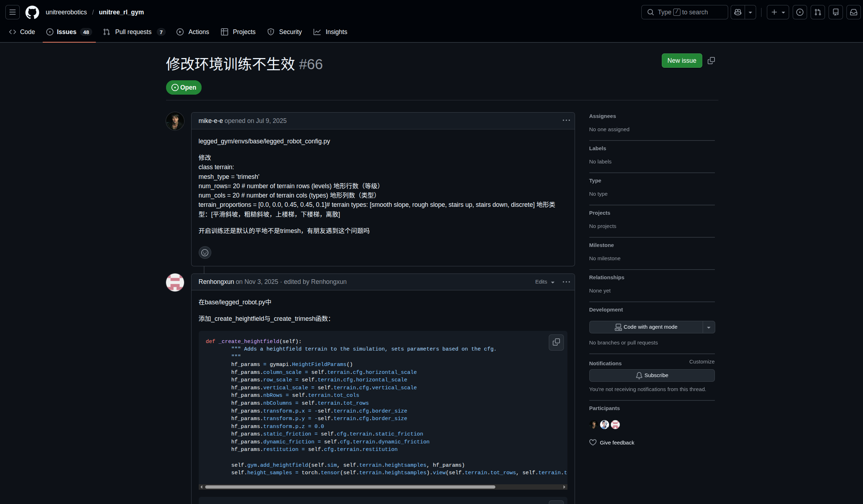Open options menu on mike-e-e's comment
Screen dimensions: 863x504
pos(566,120)
